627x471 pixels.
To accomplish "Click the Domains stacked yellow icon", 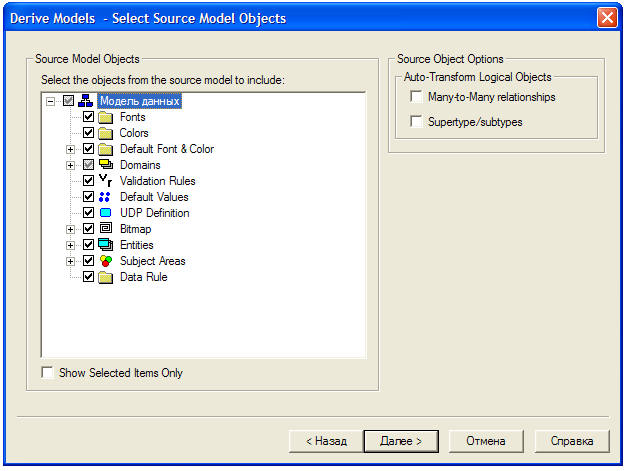I will tap(106, 165).
